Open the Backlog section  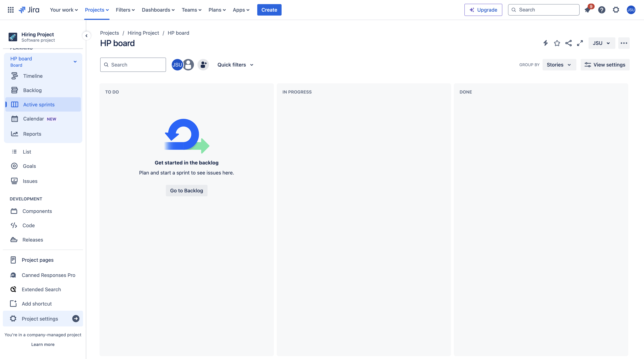32,90
